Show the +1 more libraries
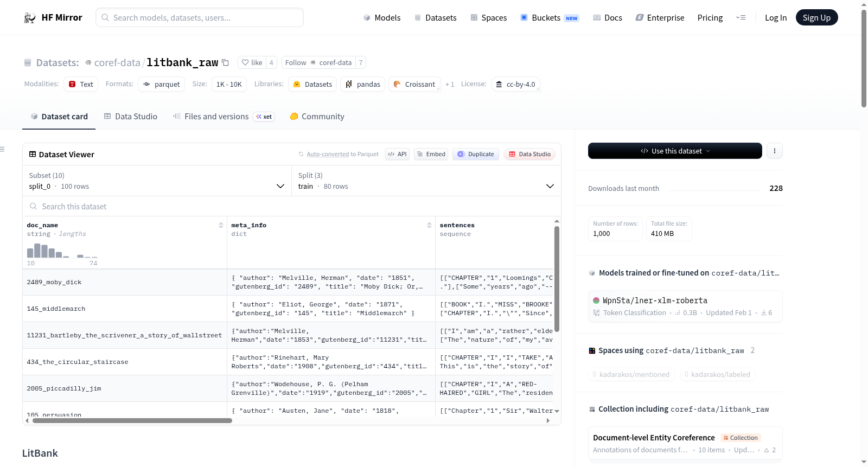This screenshot has height=467, width=868. coord(450,84)
